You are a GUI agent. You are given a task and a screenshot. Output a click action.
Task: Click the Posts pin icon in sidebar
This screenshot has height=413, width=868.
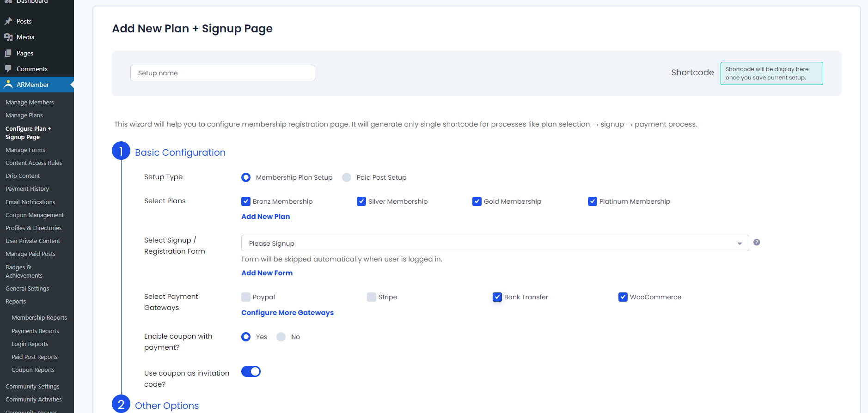(x=8, y=21)
